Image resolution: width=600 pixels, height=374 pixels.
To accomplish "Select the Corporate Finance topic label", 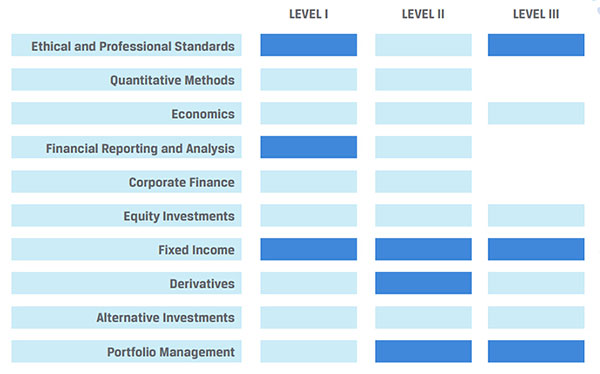I will point(126,182).
